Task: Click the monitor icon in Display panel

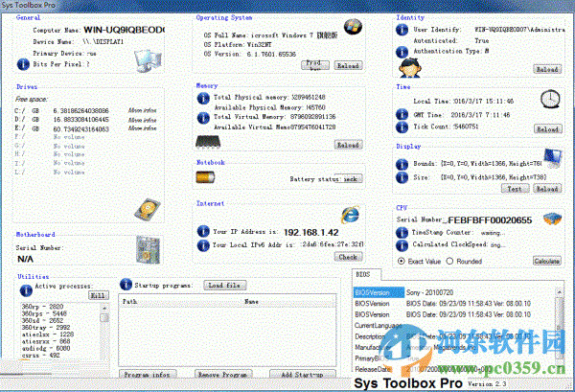Action: point(553,158)
